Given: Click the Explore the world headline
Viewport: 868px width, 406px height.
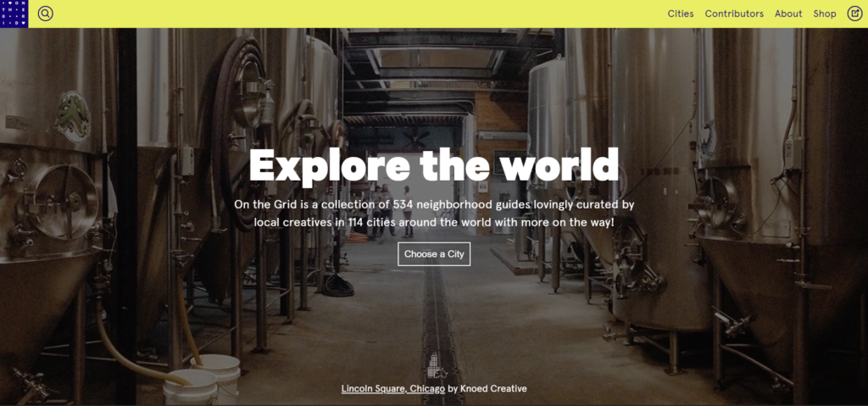Looking at the screenshot, I should coord(434,165).
